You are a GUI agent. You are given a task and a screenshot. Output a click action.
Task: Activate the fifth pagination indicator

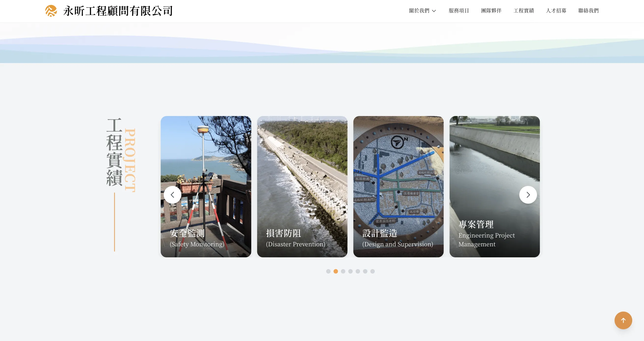(x=358, y=271)
